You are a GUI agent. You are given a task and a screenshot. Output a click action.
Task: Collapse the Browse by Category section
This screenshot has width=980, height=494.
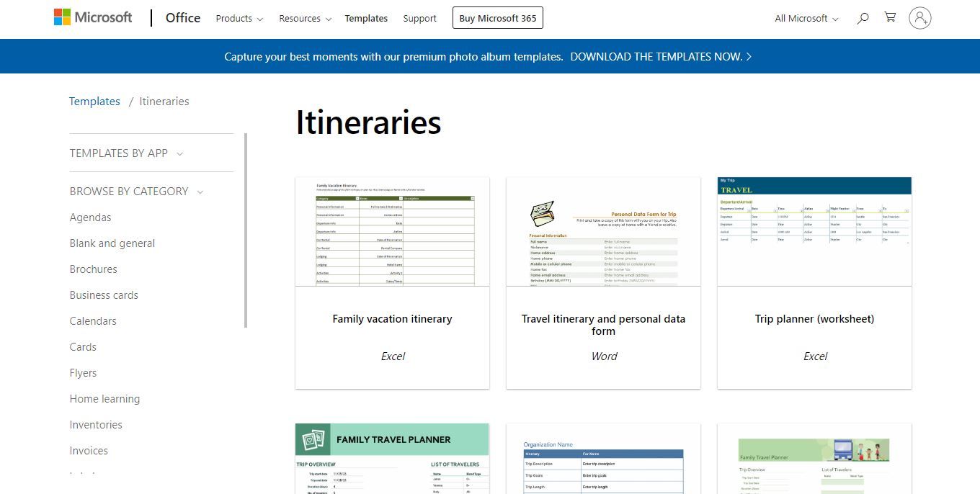click(136, 192)
